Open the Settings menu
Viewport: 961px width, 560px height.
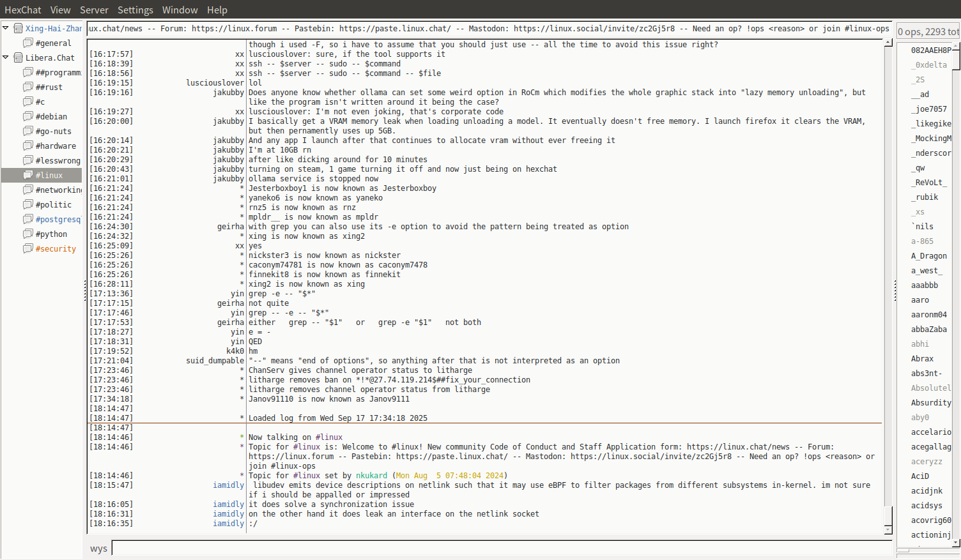click(x=135, y=10)
